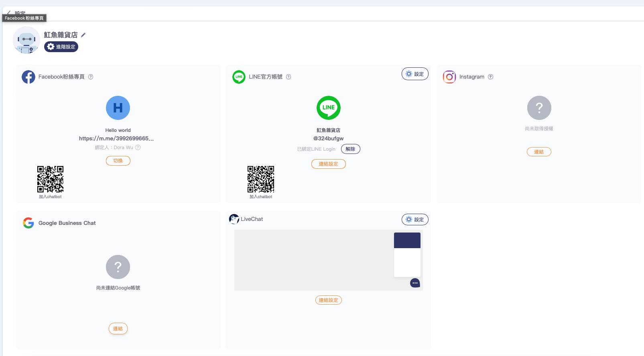Click the robot avatar of 魟魚雜貨店
This screenshot has height=356, width=644.
point(26,40)
